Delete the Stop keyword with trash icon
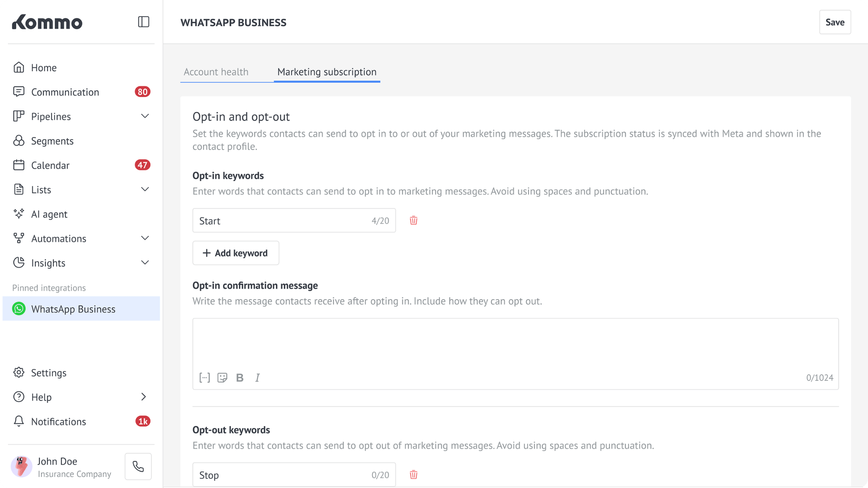Screen dimensions: 868x488 point(414,474)
